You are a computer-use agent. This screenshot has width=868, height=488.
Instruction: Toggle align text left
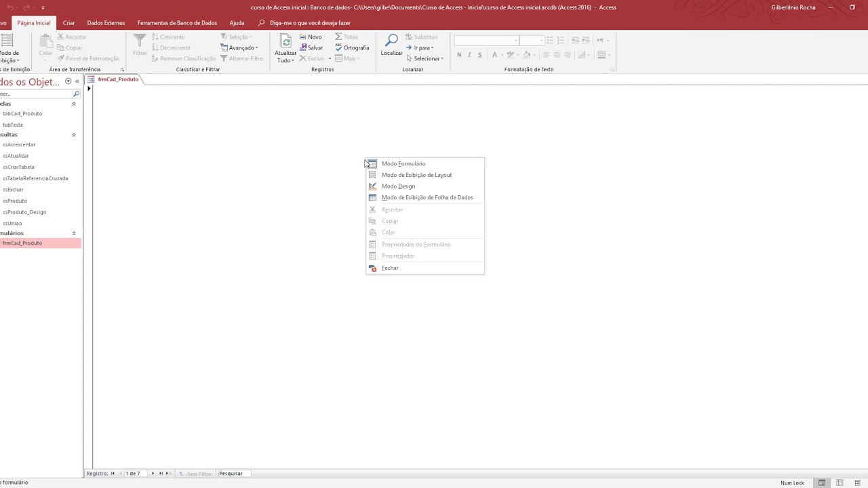pyautogui.click(x=546, y=55)
